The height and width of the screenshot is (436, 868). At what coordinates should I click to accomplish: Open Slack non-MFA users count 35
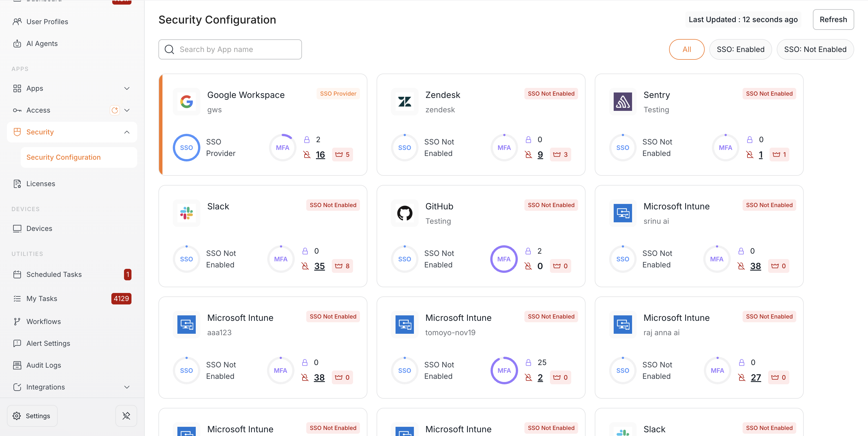(x=319, y=266)
